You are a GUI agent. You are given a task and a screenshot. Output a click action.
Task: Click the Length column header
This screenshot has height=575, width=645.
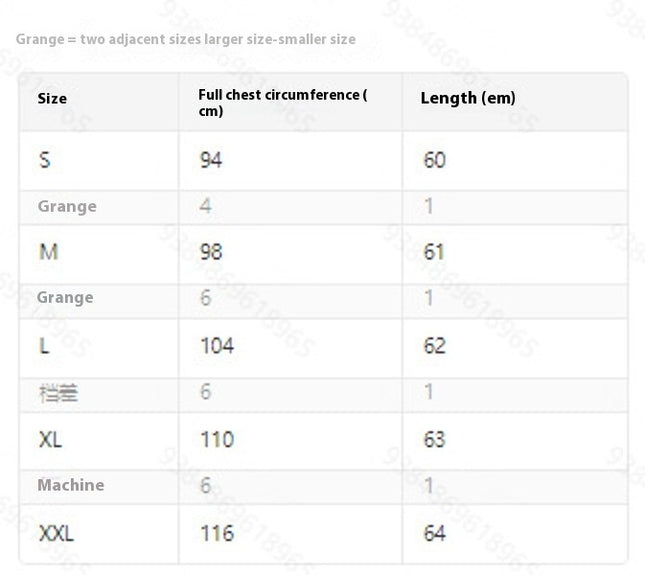click(x=468, y=98)
